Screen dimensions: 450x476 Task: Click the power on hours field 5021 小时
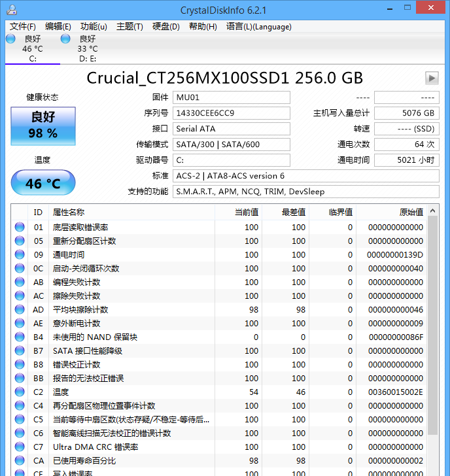click(x=407, y=160)
